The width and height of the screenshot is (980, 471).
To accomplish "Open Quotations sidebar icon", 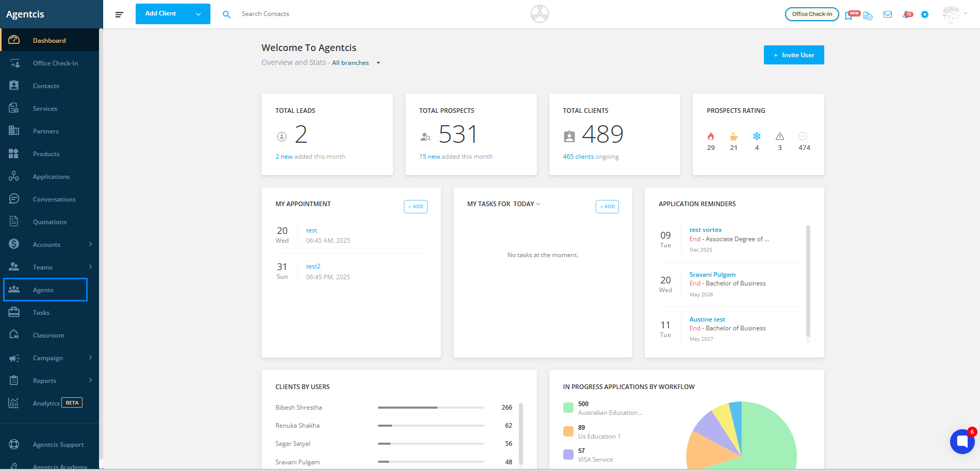I will click(14, 222).
